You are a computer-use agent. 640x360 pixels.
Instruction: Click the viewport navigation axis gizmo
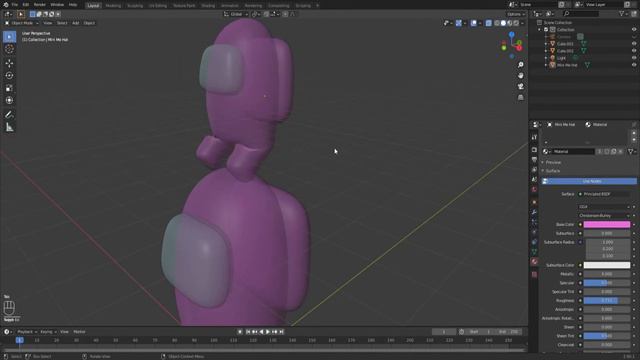512,45
